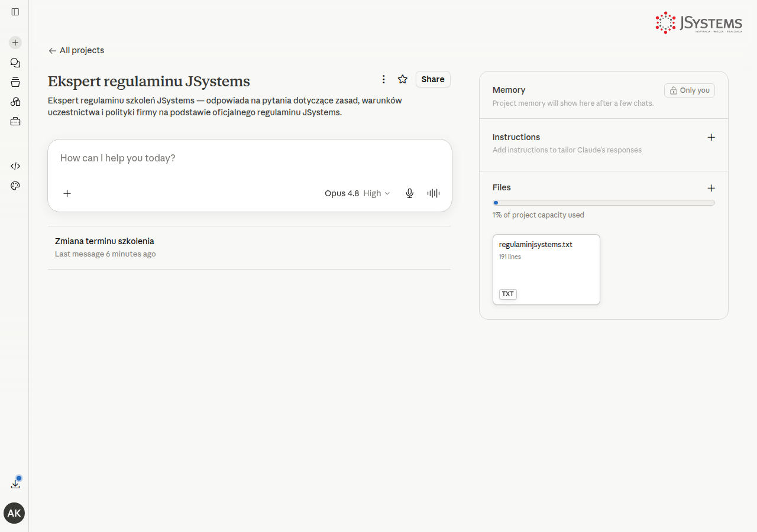The height and width of the screenshot is (532, 757).
Task: Click the microphone dictation icon
Action: point(409,193)
